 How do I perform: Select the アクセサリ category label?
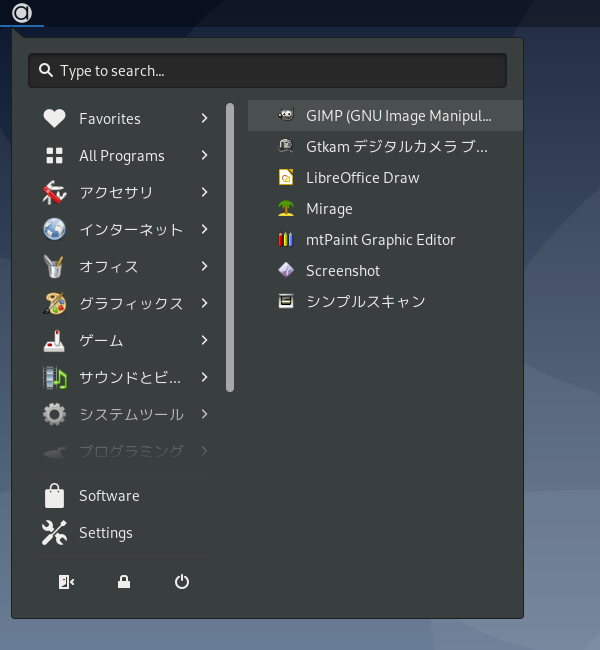coord(116,193)
